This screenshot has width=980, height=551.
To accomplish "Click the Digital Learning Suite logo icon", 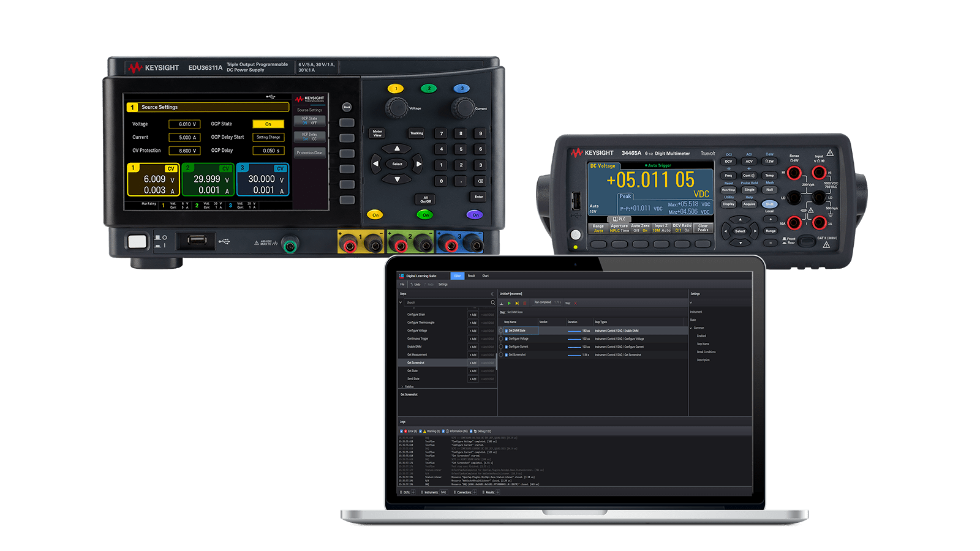I will click(x=402, y=275).
